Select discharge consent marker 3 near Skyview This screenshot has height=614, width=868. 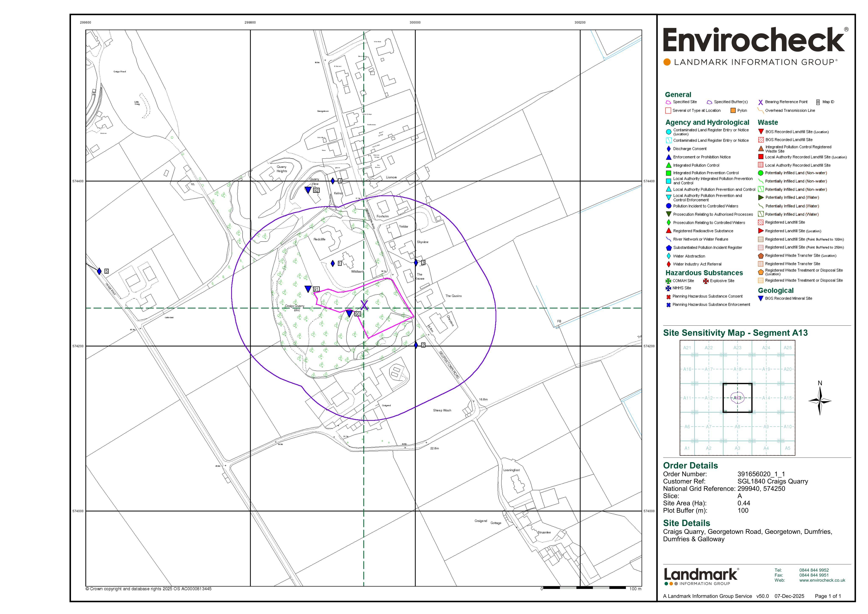coord(416,262)
